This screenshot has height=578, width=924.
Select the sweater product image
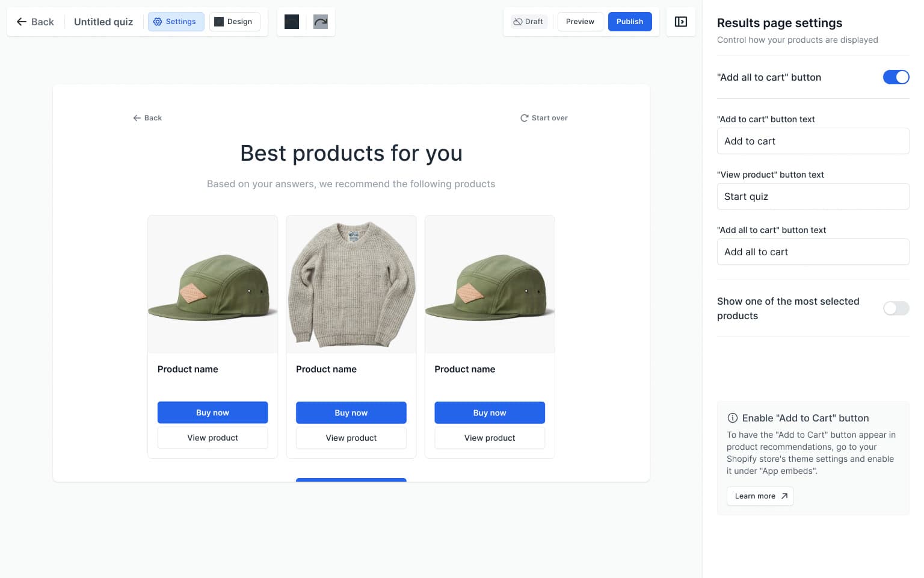351,284
